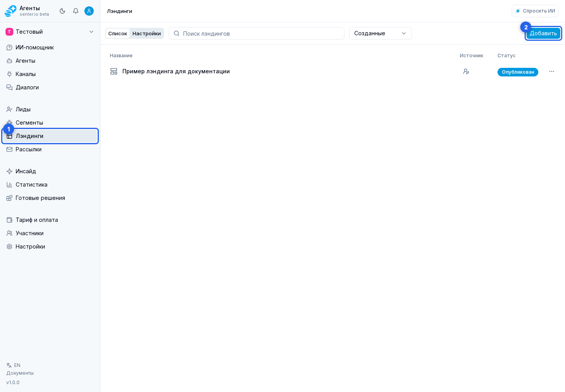Click the sparkle icon in Спросить ИИ
This screenshot has width=565, height=392.
coord(518,11)
